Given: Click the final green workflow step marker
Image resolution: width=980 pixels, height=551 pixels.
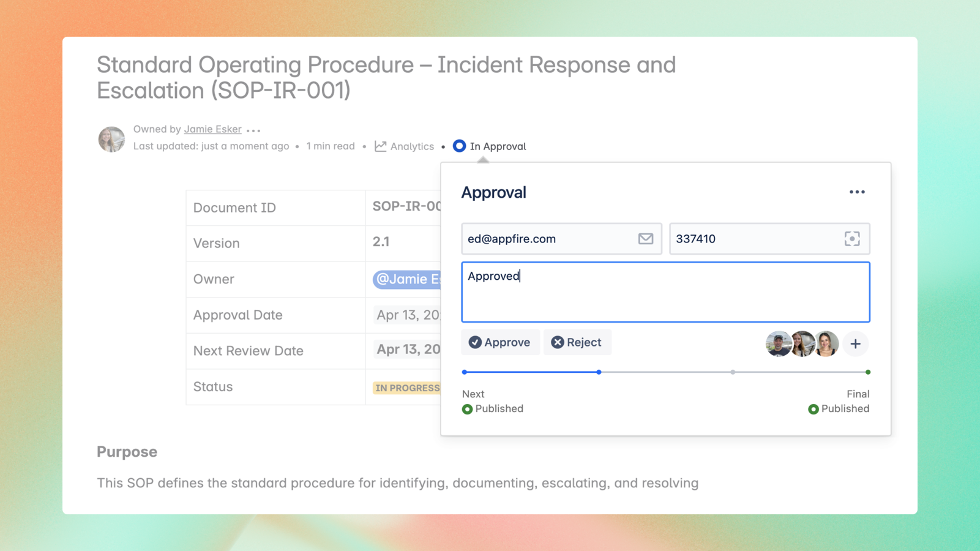Looking at the screenshot, I should [x=867, y=372].
